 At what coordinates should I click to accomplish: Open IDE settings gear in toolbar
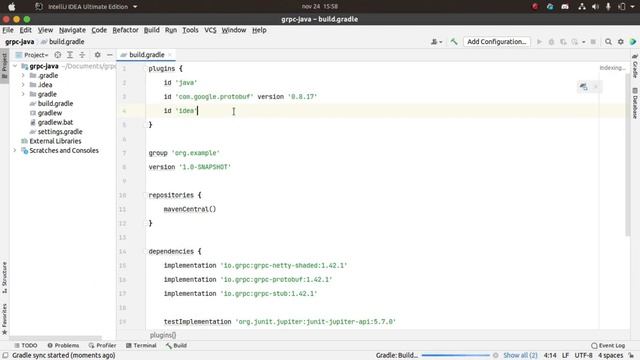pos(620,42)
